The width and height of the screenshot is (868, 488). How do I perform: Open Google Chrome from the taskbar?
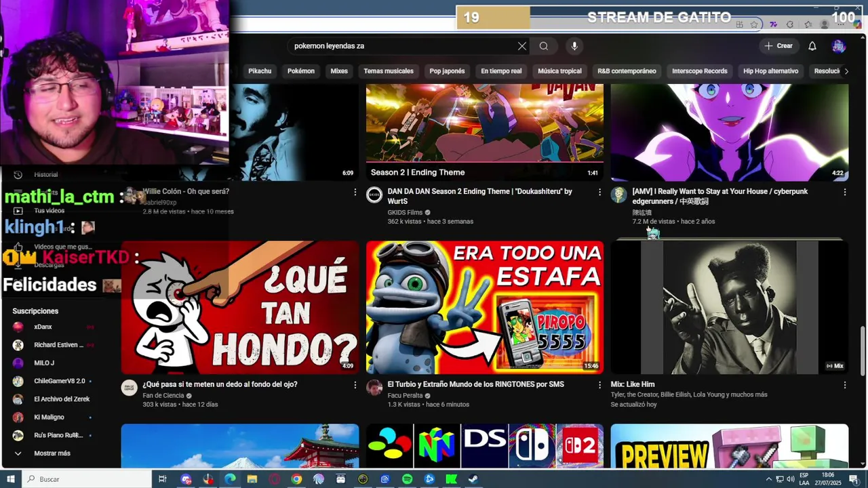[x=296, y=479]
